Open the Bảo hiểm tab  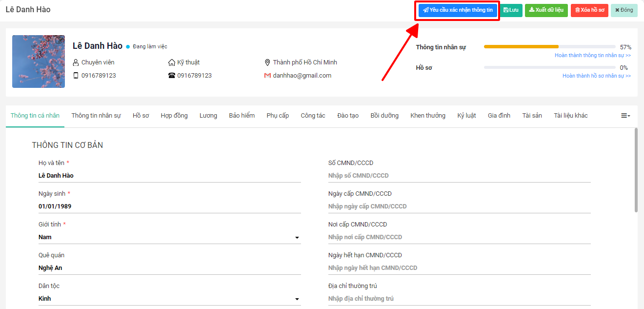tap(242, 116)
